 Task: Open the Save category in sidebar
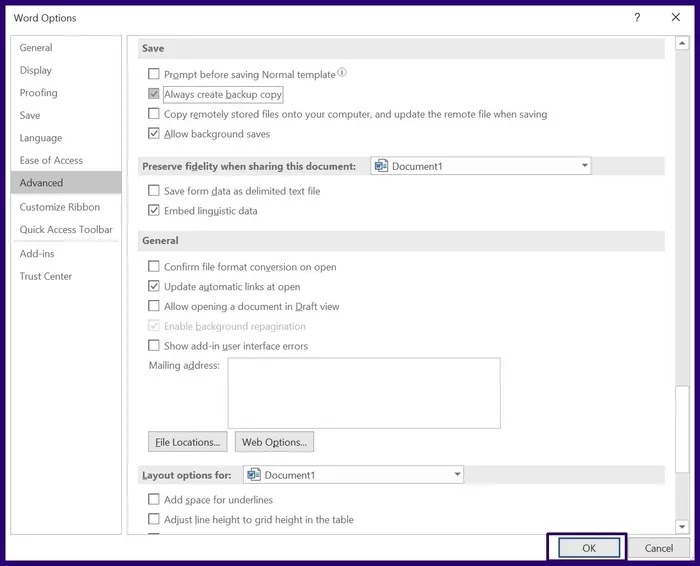(x=66, y=115)
